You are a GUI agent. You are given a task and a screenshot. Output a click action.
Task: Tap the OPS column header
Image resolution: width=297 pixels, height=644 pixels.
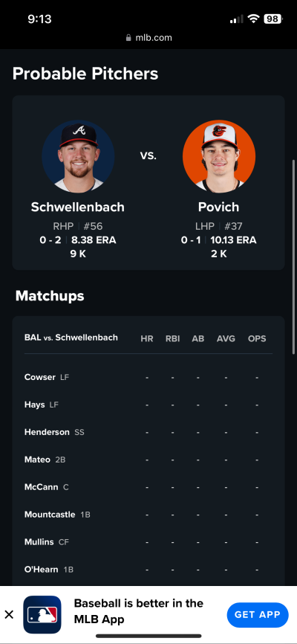(257, 339)
